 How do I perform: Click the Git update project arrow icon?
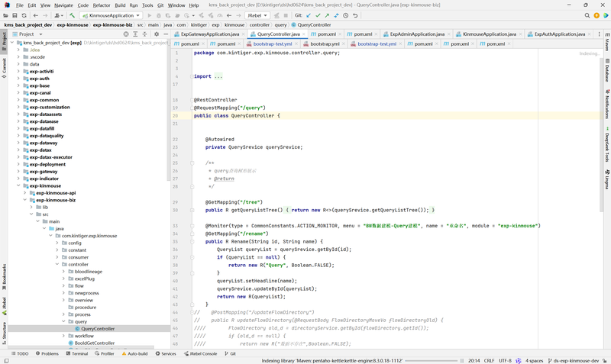tap(309, 15)
